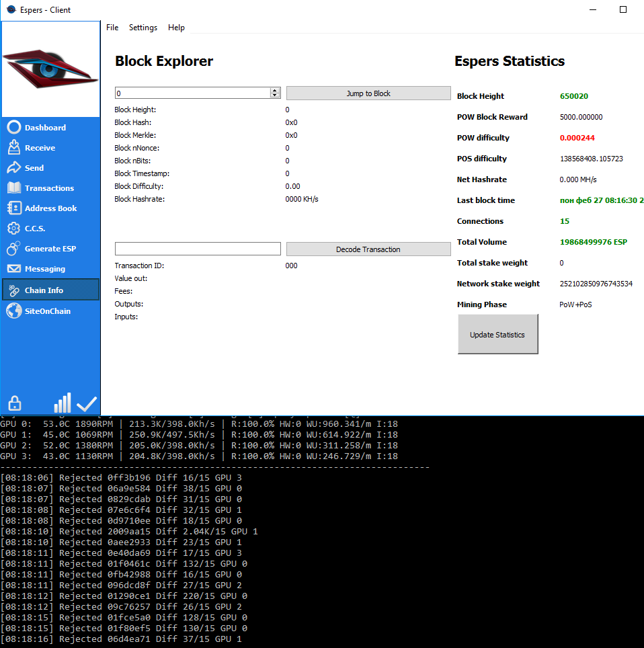Viewport: 644px width, 648px height.
Task: Click the Rejected 06d4ea71 log line
Action: (x=121, y=639)
